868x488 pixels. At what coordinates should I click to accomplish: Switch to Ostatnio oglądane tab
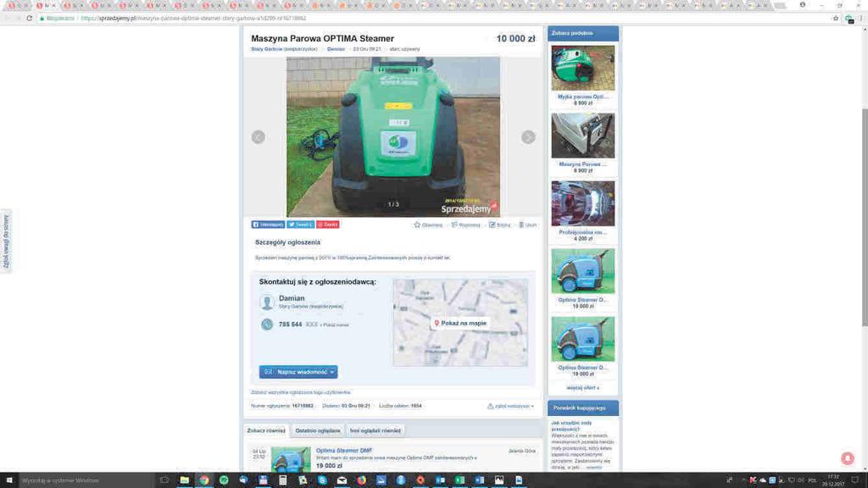click(318, 430)
